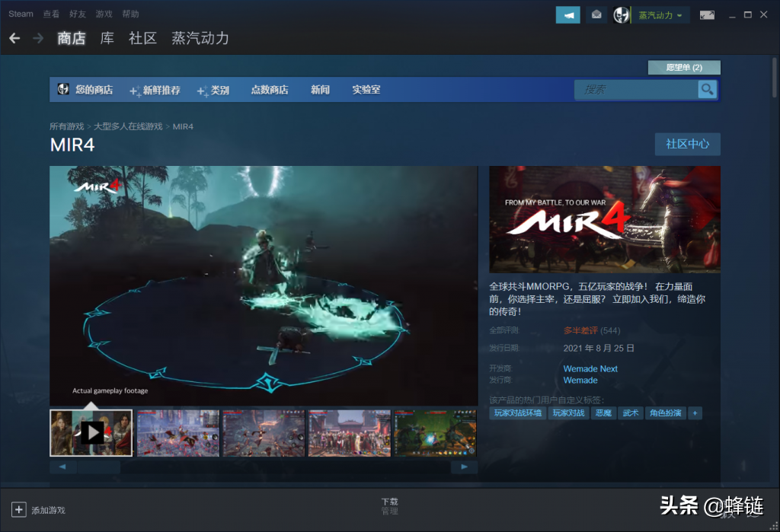Screen dimensions: 780x532
Task: Click the plus icon to add game
Action: pos(19,509)
